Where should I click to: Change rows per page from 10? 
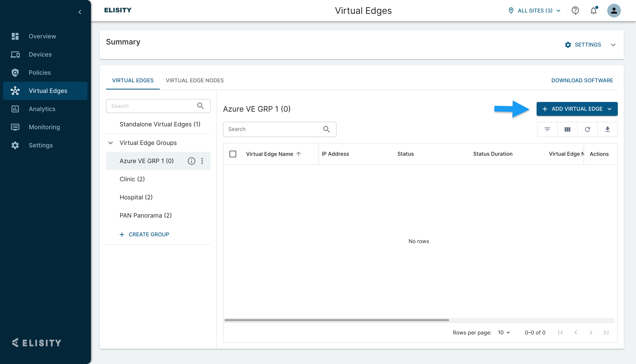[x=503, y=333]
